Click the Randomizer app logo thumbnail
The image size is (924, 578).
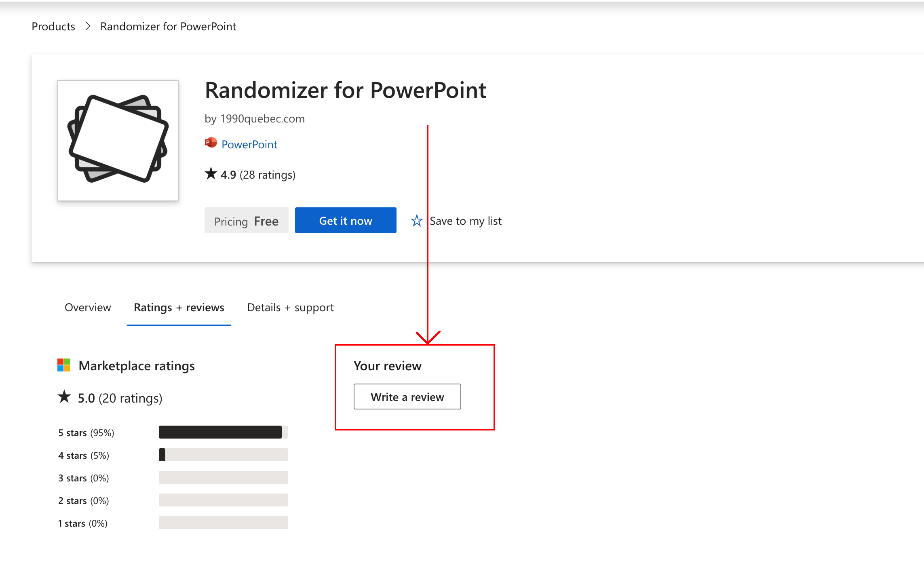(x=118, y=140)
